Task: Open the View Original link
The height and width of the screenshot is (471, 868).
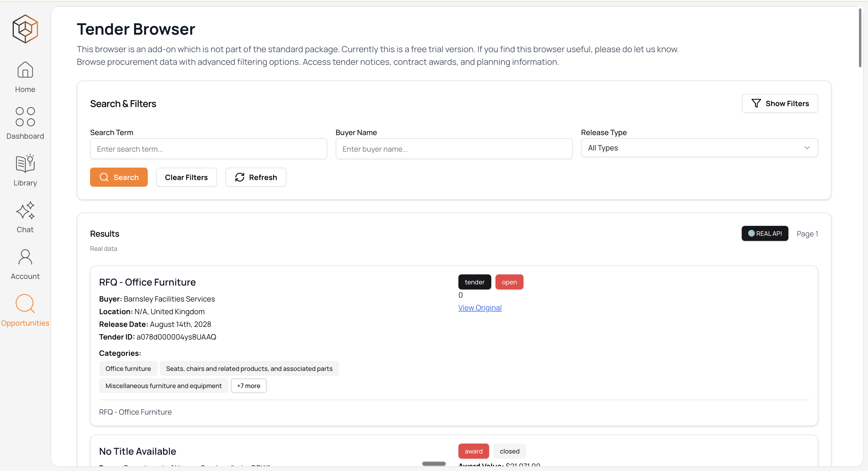Action: (x=480, y=308)
